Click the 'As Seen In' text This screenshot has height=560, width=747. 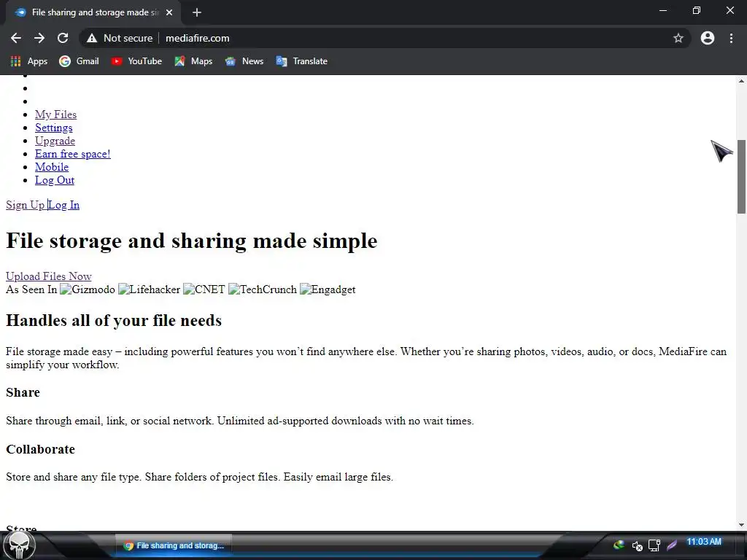point(31,289)
